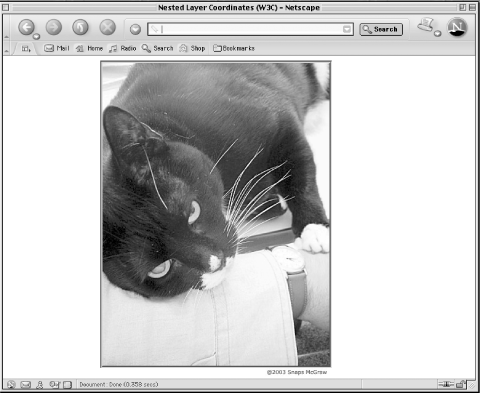
Task: Open the My Sidebar tab icon on personal toolbar
Action: tap(26, 49)
